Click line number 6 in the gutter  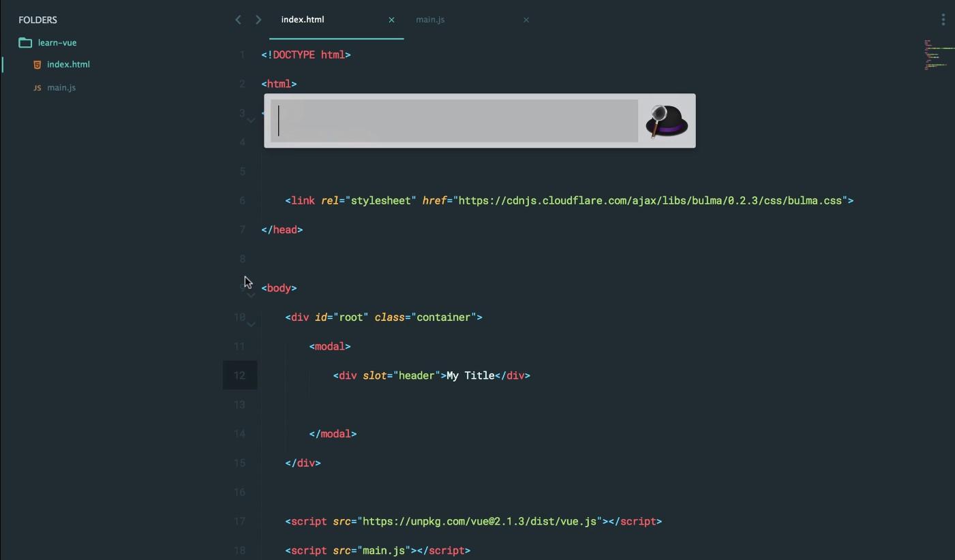click(x=242, y=200)
